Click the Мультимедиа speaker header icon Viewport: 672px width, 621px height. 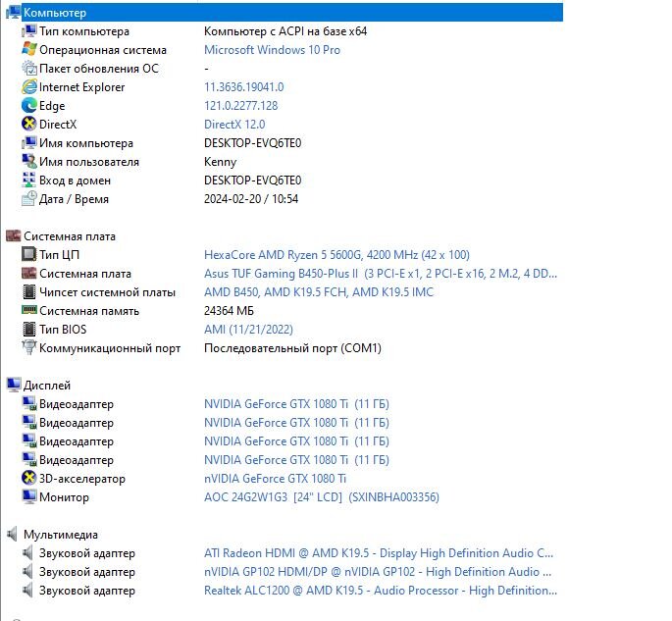click(13, 535)
